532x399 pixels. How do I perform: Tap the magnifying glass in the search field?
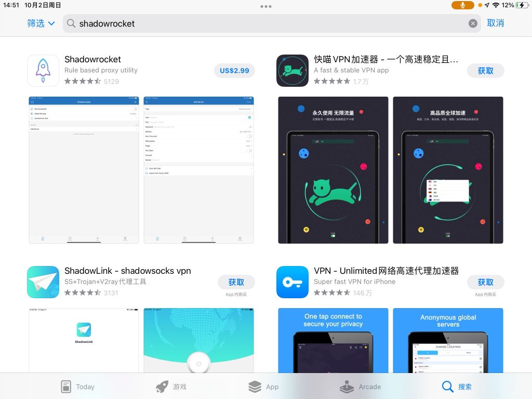tap(71, 23)
